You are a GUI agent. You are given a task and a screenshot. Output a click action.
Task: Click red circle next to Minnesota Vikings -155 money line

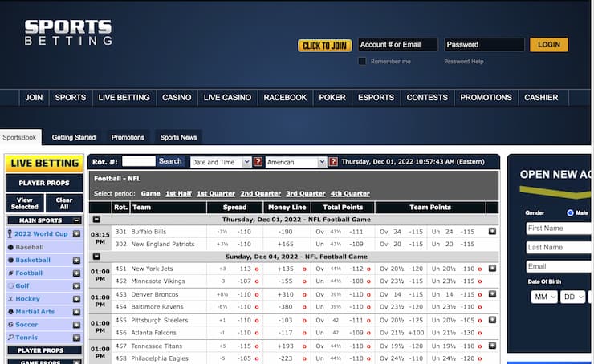[304, 281]
